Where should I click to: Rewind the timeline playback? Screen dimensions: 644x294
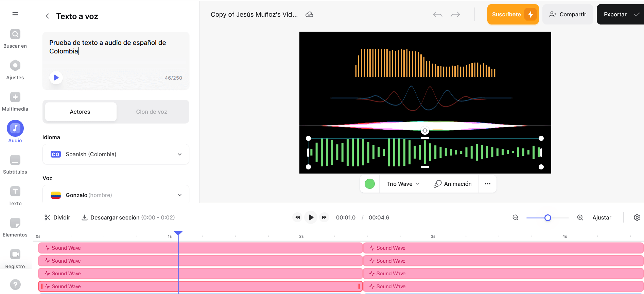tap(297, 217)
